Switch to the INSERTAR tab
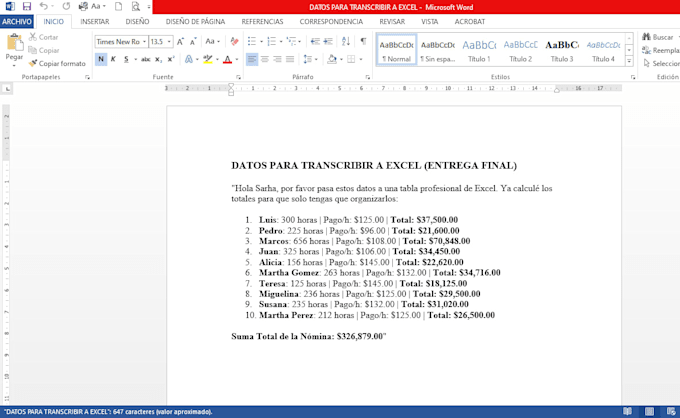 pos(95,22)
